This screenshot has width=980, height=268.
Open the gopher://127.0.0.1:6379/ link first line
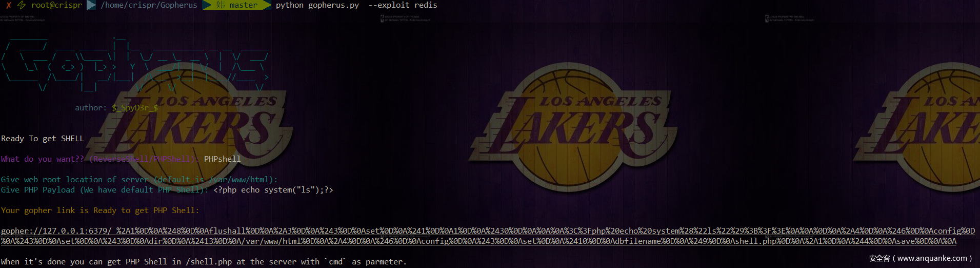pyautogui.click(x=488, y=231)
